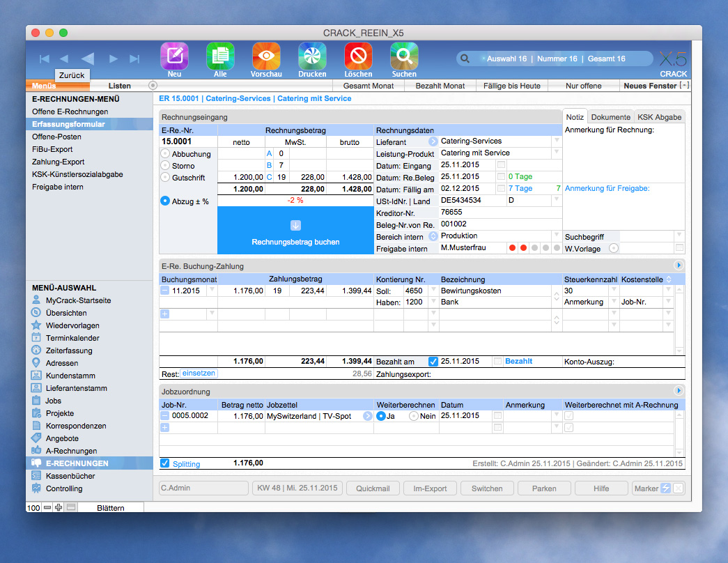Open the Bereich intern picker for Produktion
The image size is (728, 563).
(x=433, y=236)
